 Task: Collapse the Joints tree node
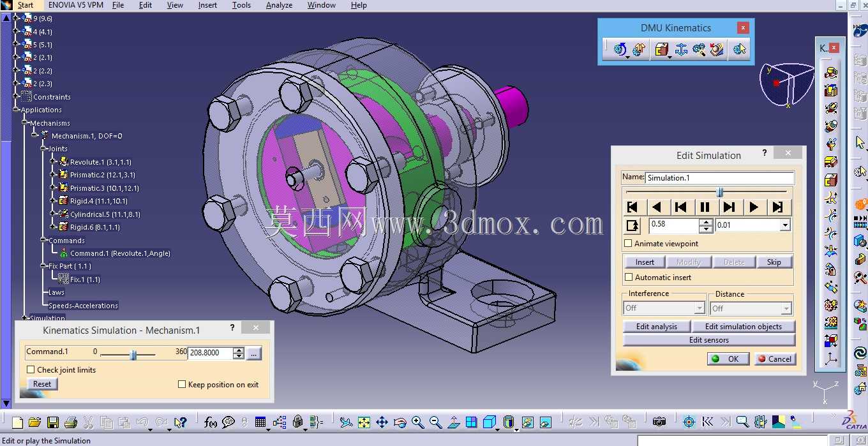click(x=44, y=149)
